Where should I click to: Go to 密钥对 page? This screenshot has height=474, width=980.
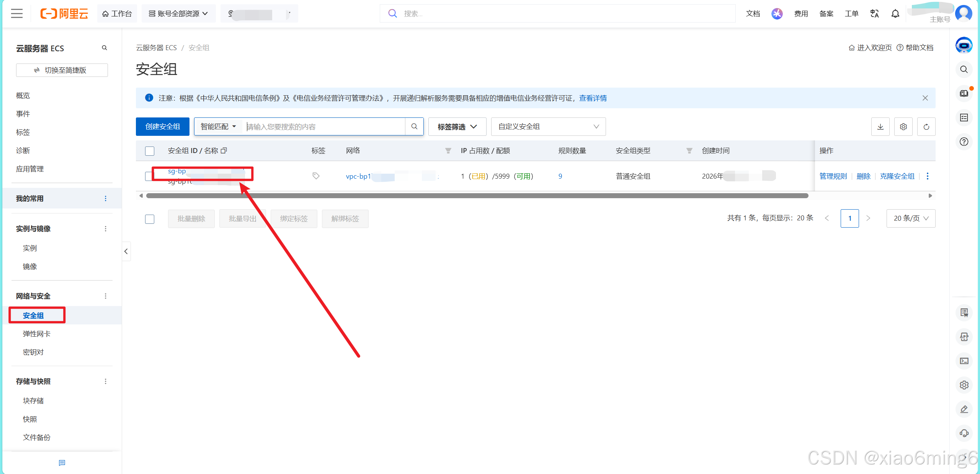(x=33, y=352)
